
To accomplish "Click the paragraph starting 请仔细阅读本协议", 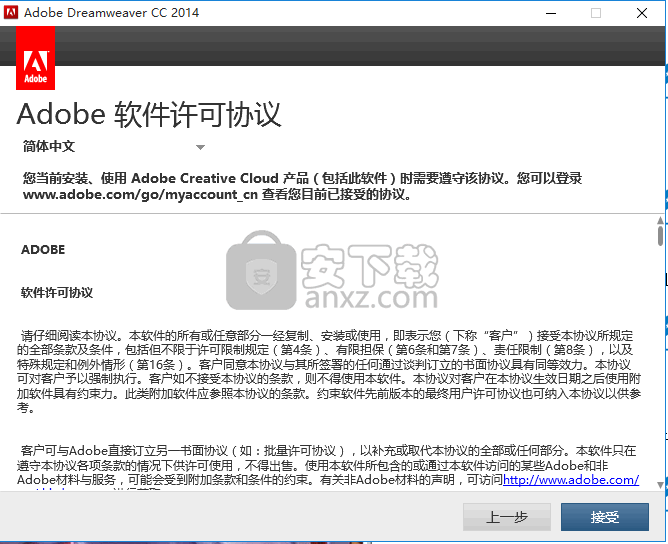I will click(328, 371).
